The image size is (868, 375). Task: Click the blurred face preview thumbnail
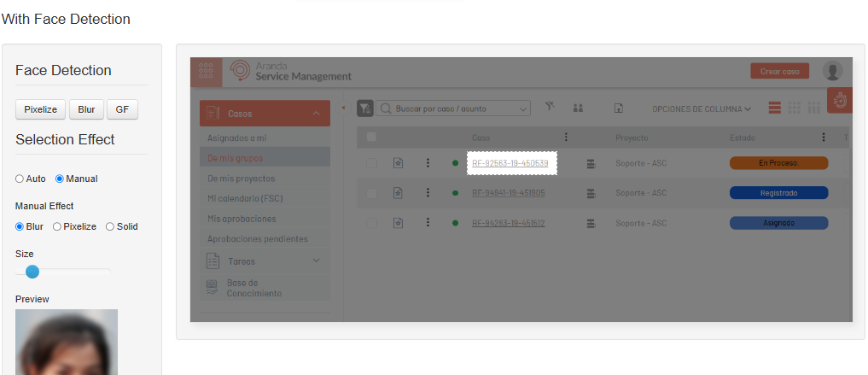click(x=66, y=342)
